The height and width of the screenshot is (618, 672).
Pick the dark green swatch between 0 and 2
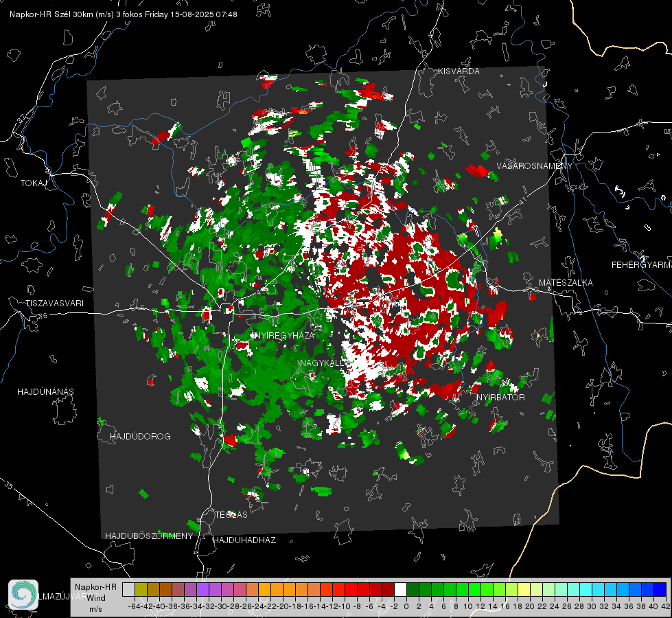(413, 589)
